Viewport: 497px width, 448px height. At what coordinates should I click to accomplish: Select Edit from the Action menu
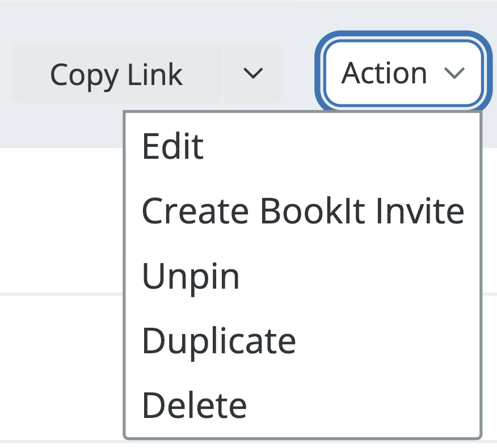[303, 146]
